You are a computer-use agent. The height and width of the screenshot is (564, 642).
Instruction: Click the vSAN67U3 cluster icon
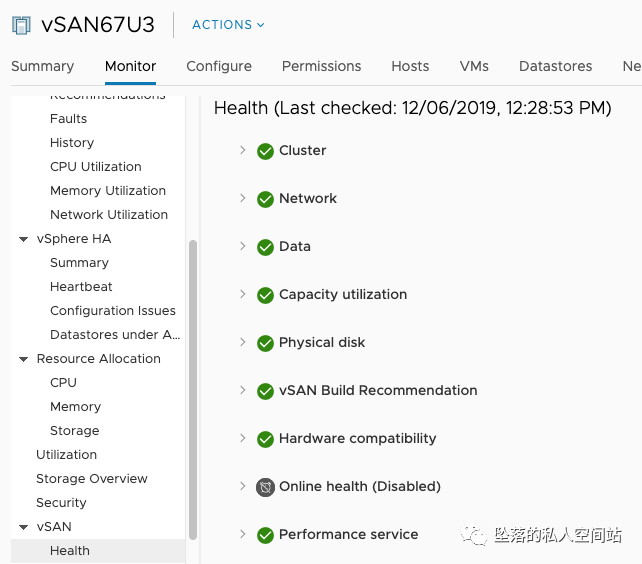click(22, 25)
